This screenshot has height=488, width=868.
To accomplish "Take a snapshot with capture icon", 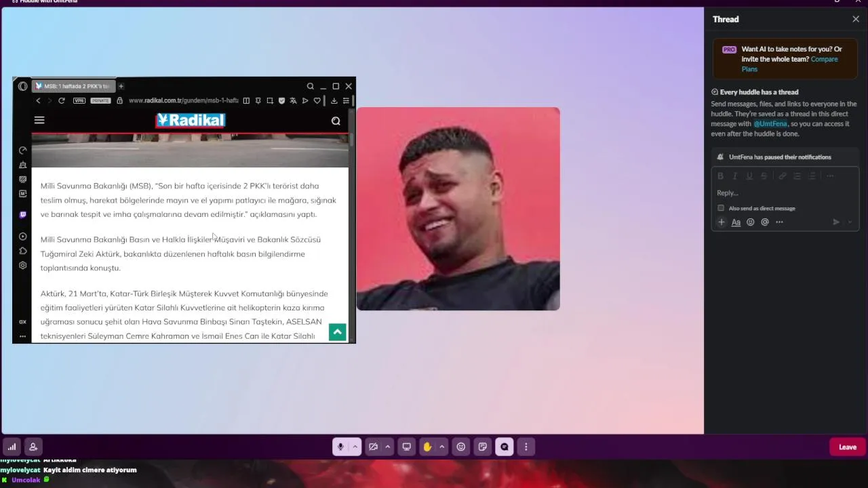I will (x=270, y=100).
